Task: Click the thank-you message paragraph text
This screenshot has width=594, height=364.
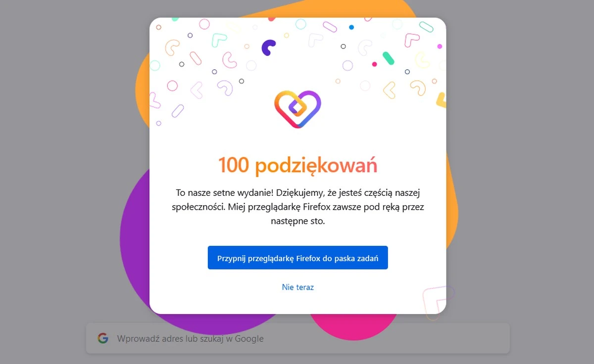Action: [297, 207]
